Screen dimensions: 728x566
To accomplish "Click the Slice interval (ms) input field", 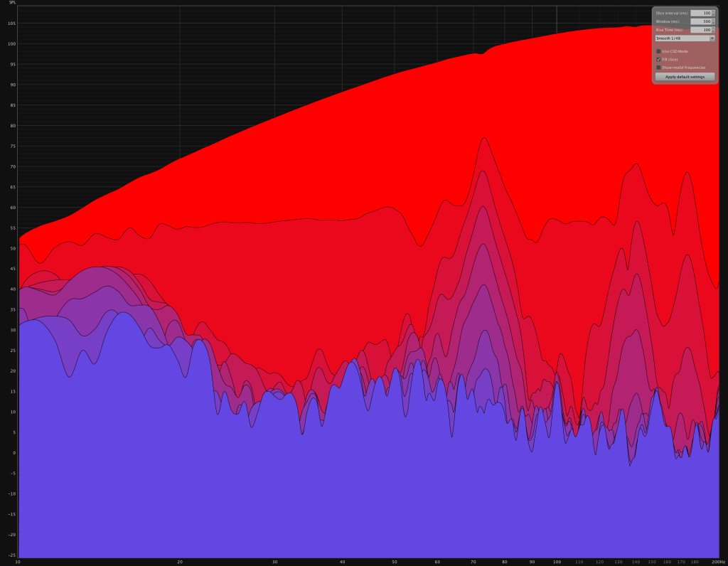I will (x=700, y=13).
